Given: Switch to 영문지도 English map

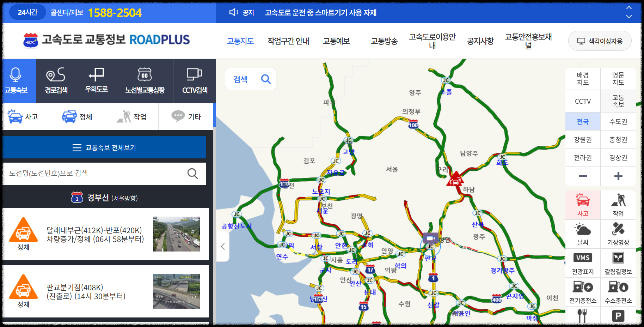Looking at the screenshot, I should 618,79.
